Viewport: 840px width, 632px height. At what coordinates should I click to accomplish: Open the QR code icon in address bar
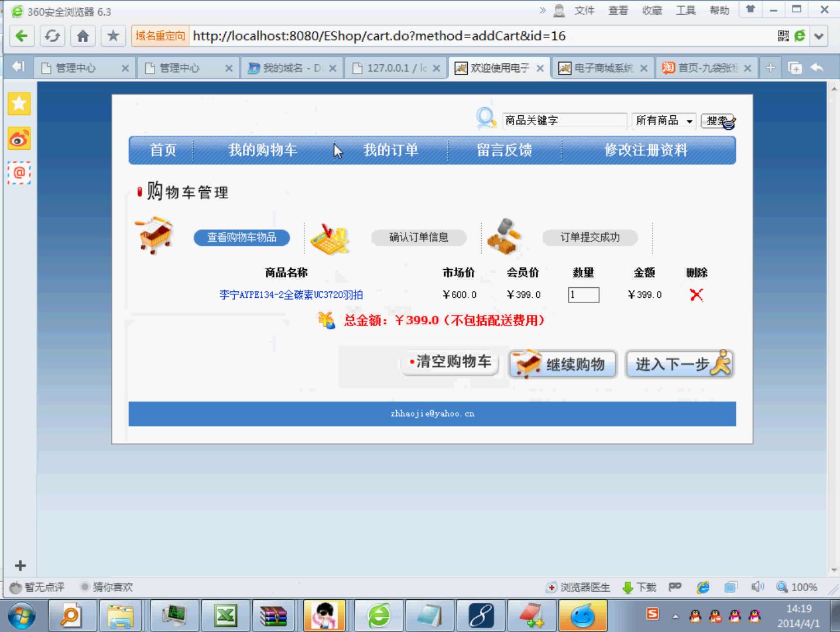(783, 36)
